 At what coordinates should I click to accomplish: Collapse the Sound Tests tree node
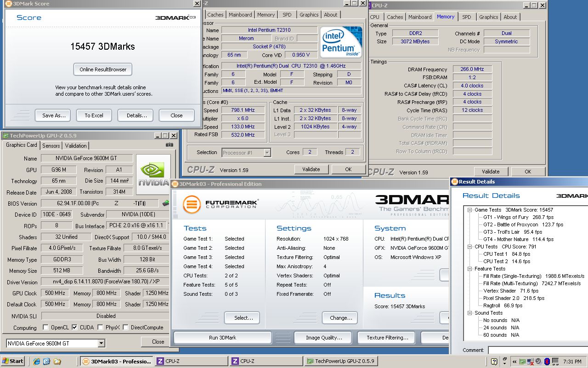click(x=470, y=313)
